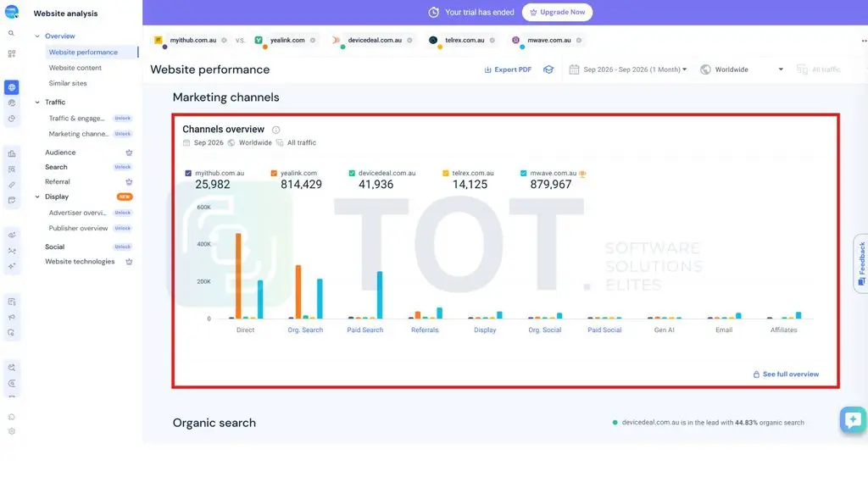Image resolution: width=868 pixels, height=488 pixels.
Task: Uncheck the yealink.com series checkbox
Action: pyautogui.click(x=274, y=173)
